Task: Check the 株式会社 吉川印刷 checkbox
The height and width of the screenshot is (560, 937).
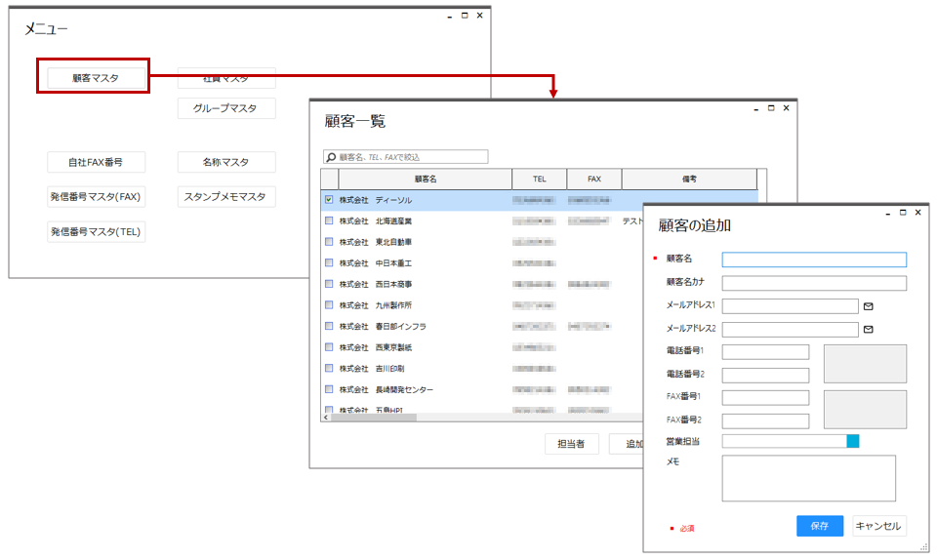Action: (329, 368)
